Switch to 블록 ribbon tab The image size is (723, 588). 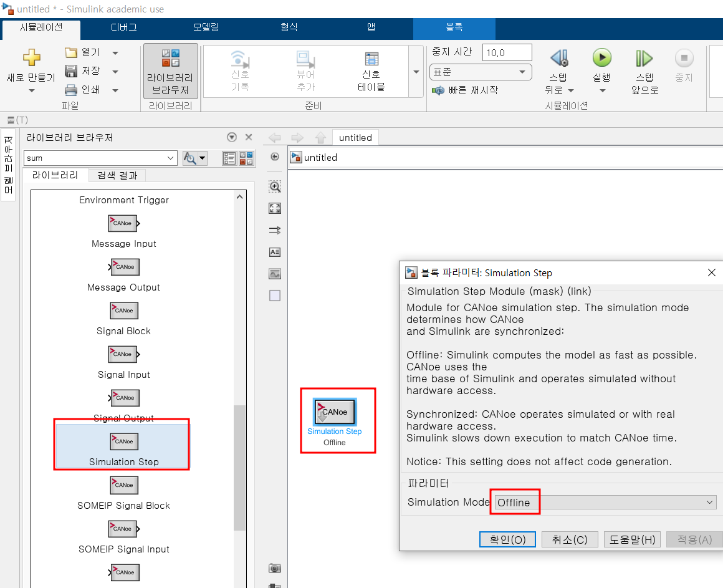point(454,27)
